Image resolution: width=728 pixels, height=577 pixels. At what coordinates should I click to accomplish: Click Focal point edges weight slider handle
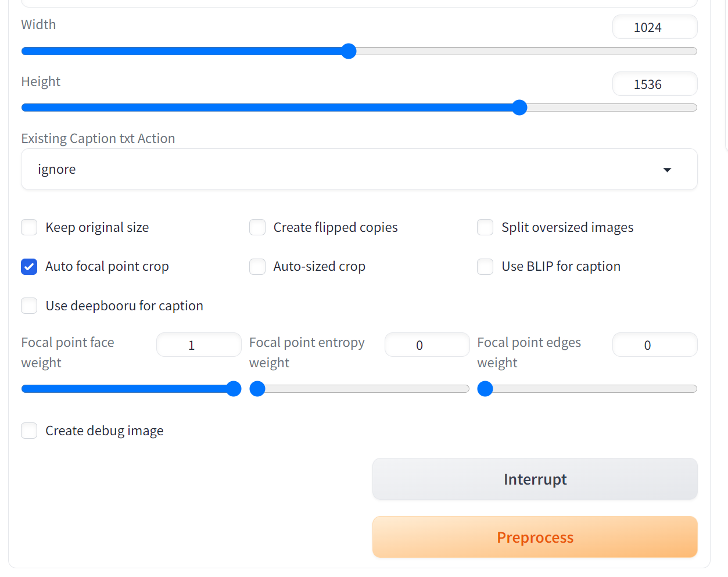[x=485, y=389]
